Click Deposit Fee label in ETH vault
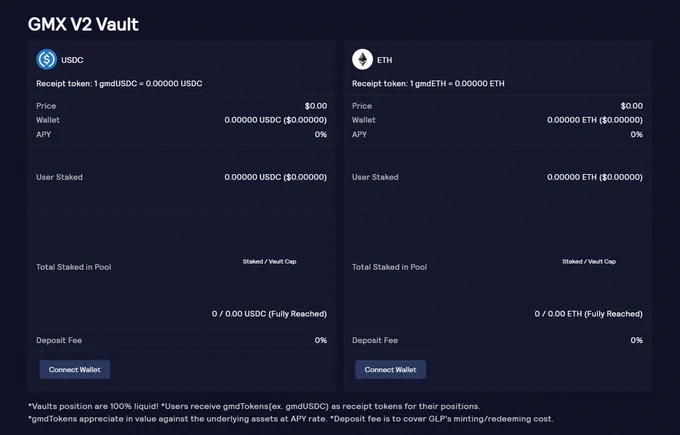The height and width of the screenshot is (435, 680). [375, 340]
